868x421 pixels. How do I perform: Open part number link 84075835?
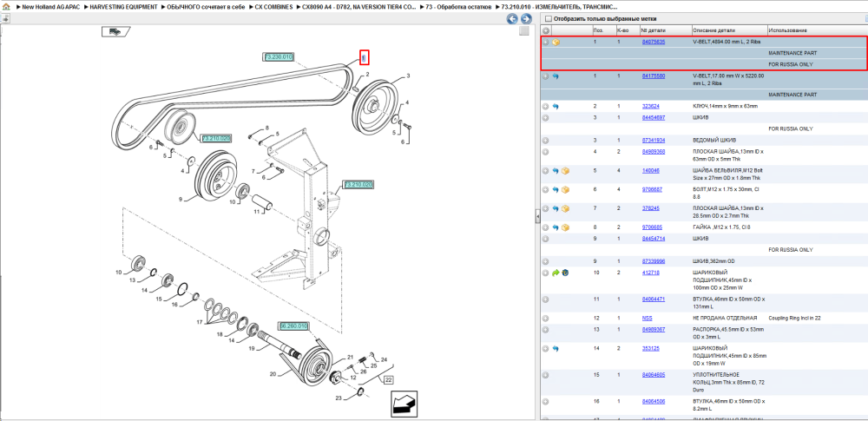[654, 42]
